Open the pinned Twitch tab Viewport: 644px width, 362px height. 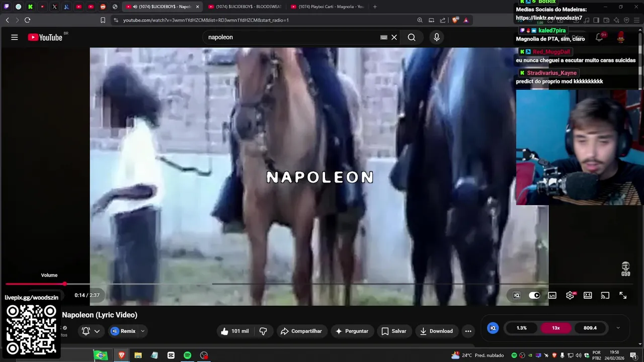tap(6, 7)
